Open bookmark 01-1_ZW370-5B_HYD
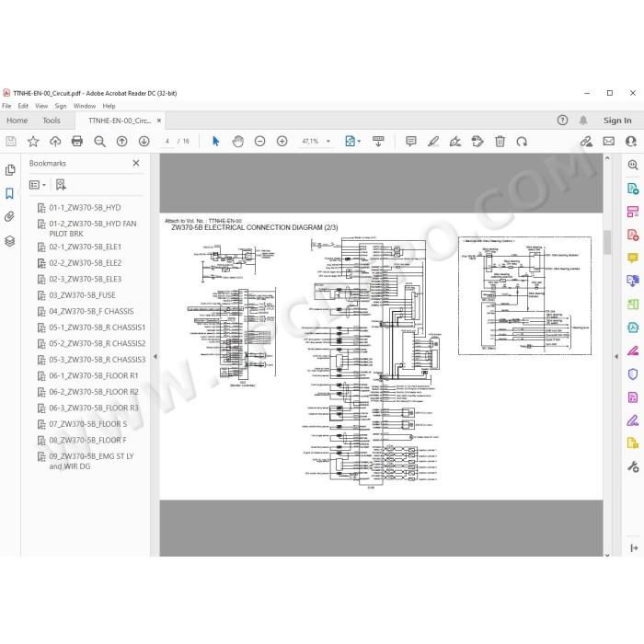 click(85, 208)
